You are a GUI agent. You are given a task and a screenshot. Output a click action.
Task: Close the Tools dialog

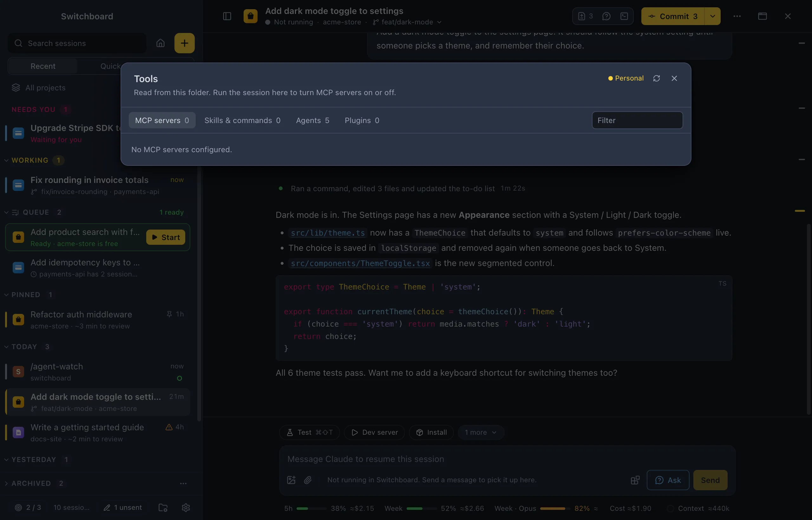tap(674, 78)
